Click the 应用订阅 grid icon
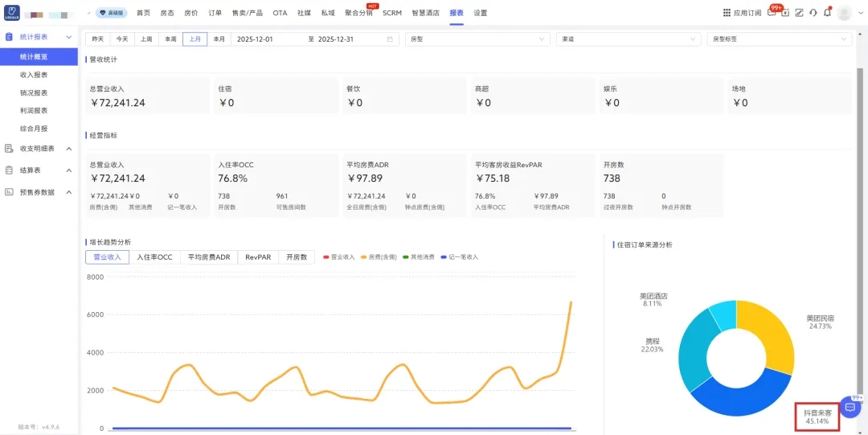This screenshot has height=435, width=868. [727, 13]
